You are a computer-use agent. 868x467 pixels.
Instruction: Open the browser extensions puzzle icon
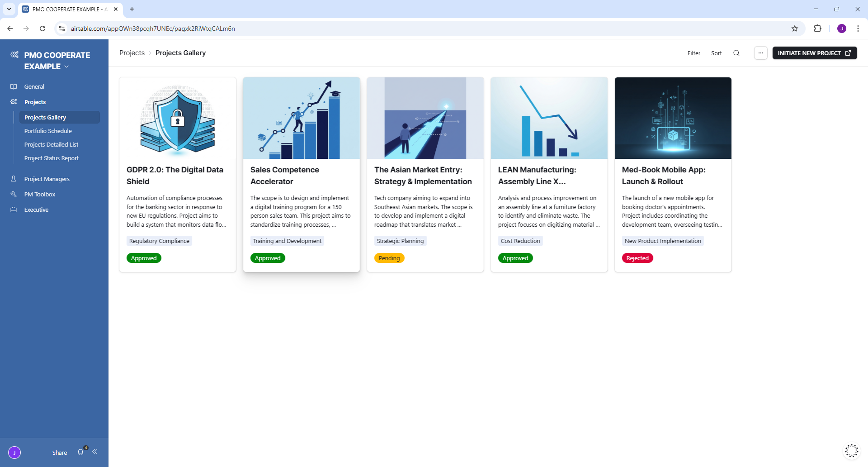click(817, 29)
